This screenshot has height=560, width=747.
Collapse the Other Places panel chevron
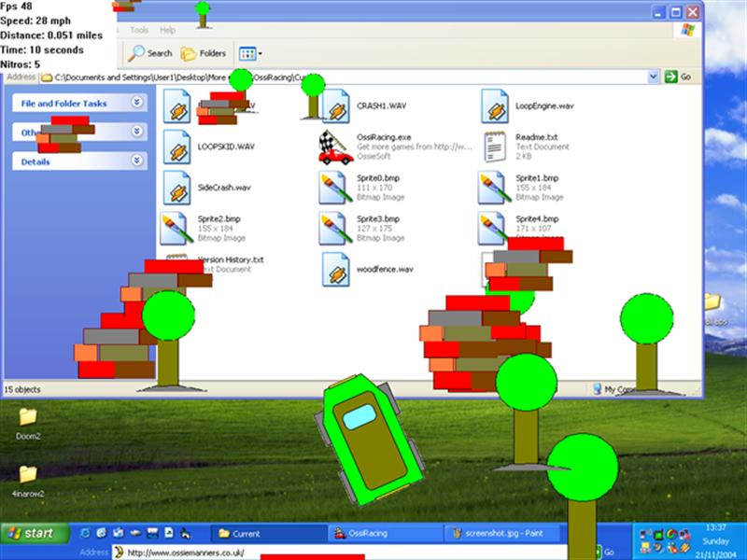(136, 131)
